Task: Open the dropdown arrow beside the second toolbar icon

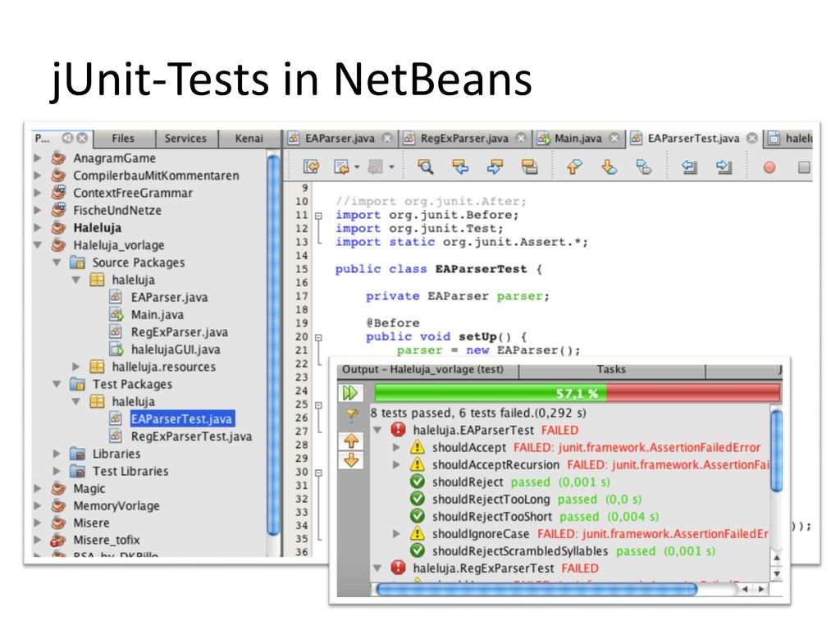Action: point(357,167)
